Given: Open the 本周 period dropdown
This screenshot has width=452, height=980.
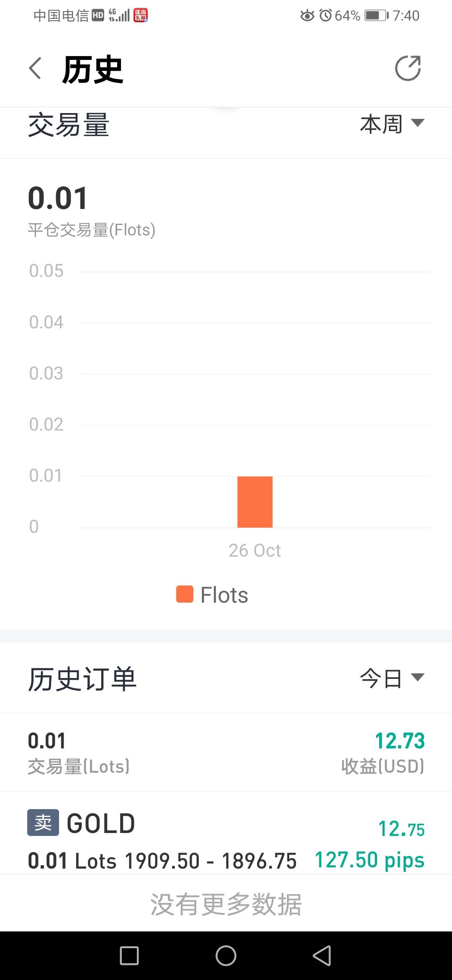Looking at the screenshot, I should (392, 124).
